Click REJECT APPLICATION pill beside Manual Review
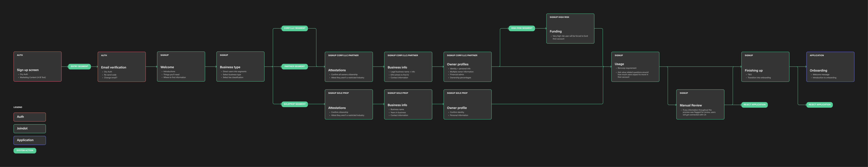This screenshot has width=868, height=167. pos(754,105)
